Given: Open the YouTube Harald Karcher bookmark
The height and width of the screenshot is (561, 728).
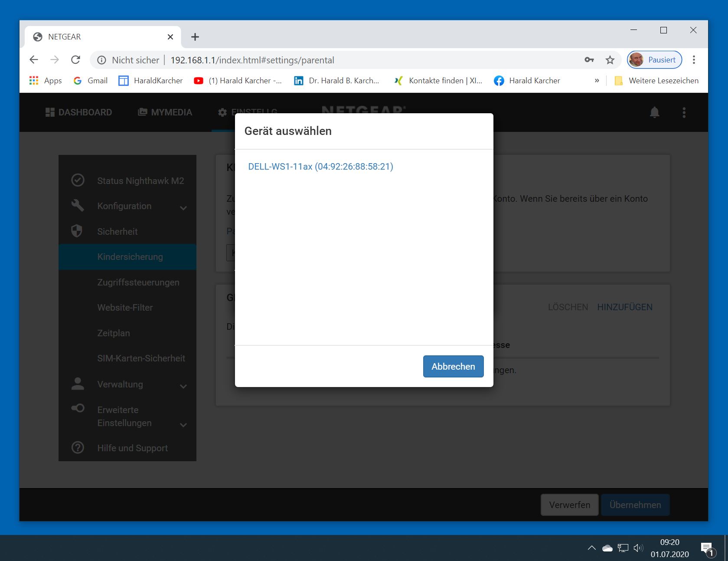Looking at the screenshot, I should [x=238, y=81].
